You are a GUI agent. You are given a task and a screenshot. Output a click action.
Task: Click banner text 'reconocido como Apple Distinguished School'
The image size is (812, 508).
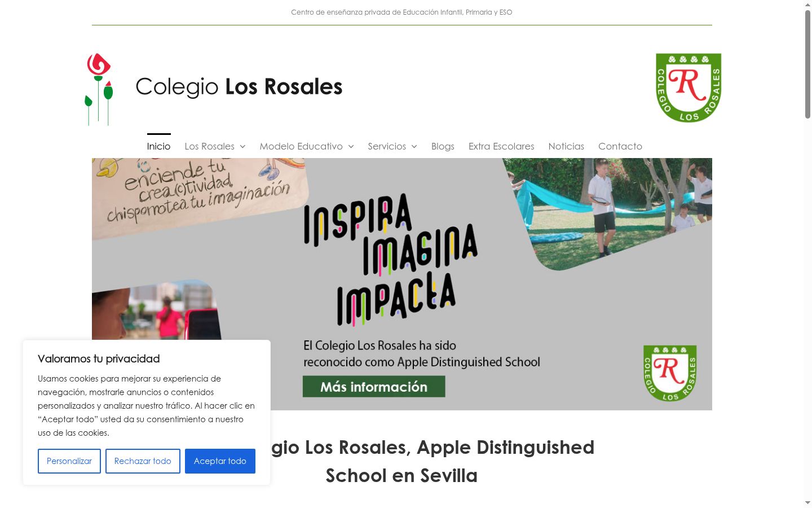coord(422,362)
